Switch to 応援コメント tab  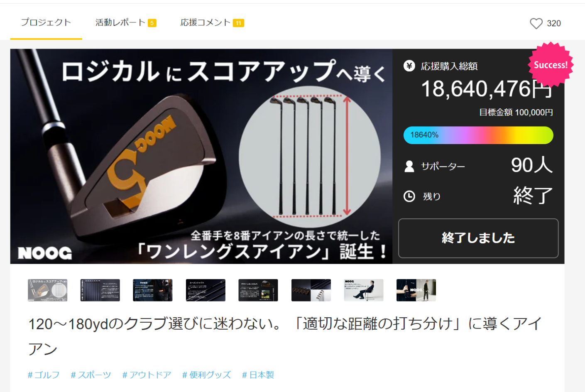[212, 22]
